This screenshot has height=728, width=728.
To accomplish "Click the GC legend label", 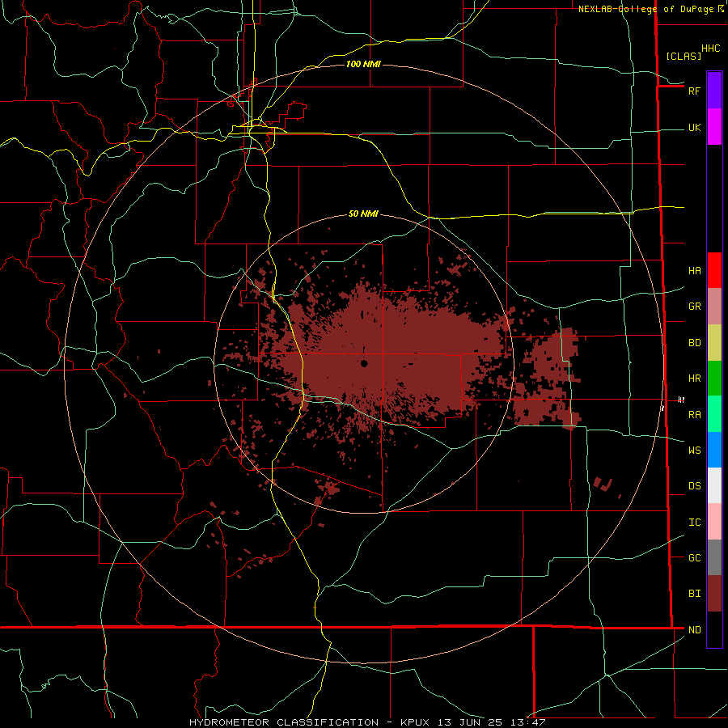I will [694, 558].
